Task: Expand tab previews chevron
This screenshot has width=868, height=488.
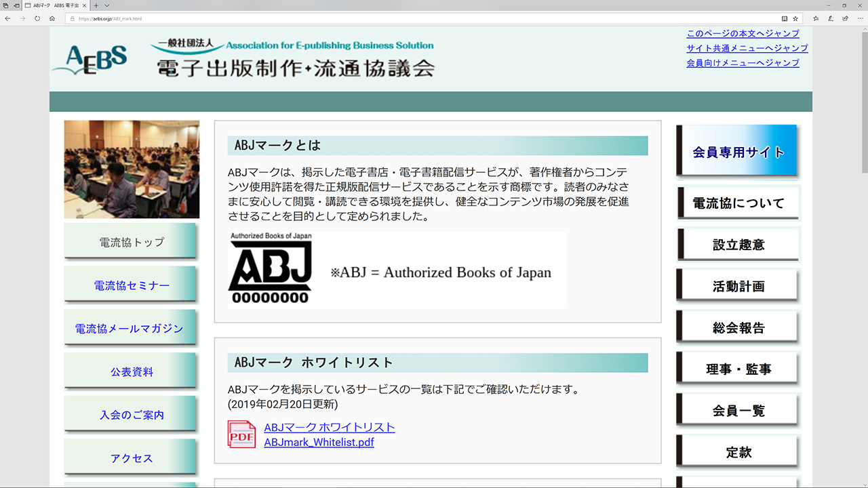Action: point(107,5)
